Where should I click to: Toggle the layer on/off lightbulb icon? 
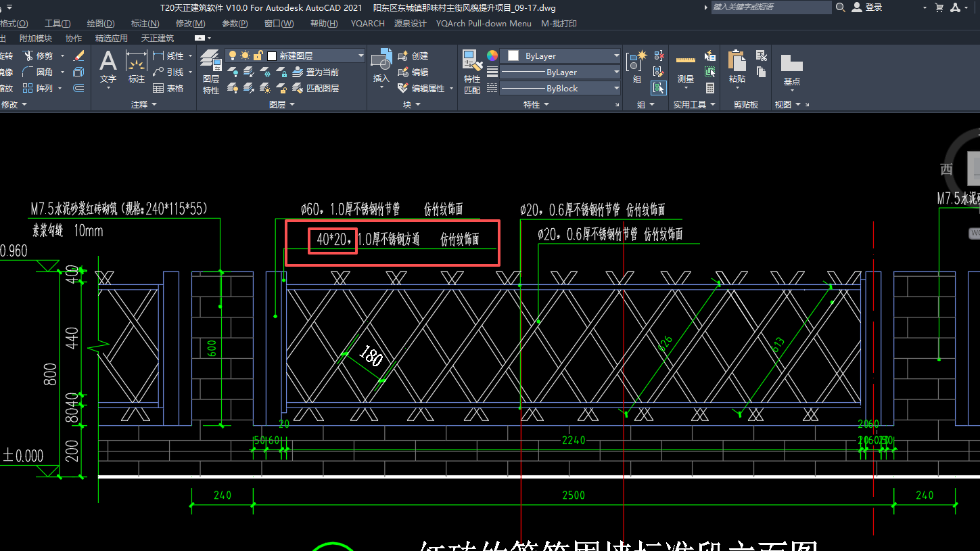(233, 56)
